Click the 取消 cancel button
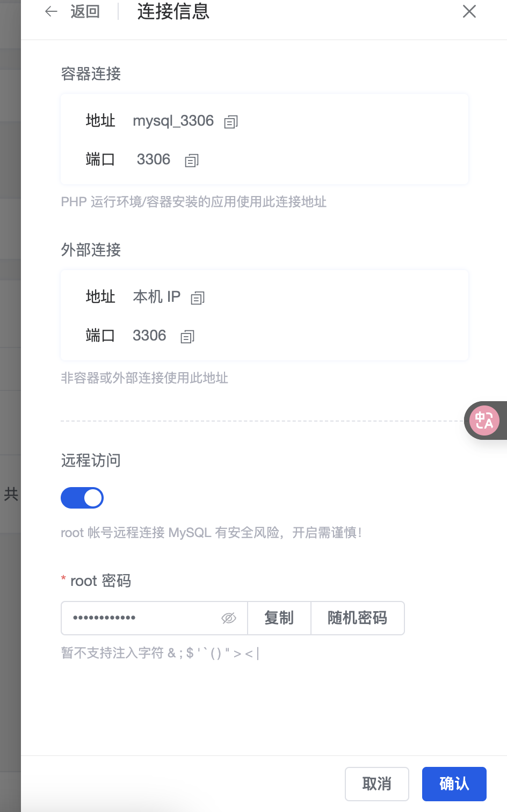 377,784
